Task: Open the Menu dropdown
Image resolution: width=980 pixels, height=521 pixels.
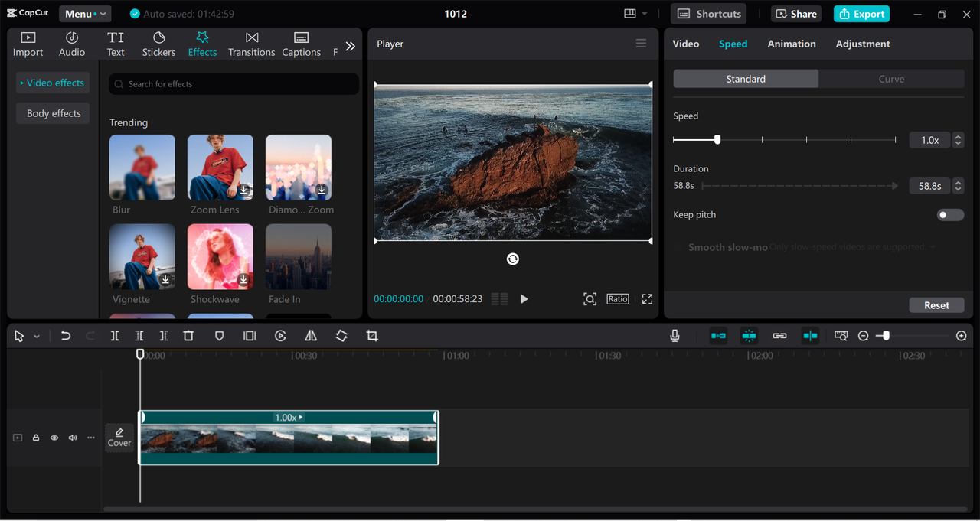Action: (85, 14)
